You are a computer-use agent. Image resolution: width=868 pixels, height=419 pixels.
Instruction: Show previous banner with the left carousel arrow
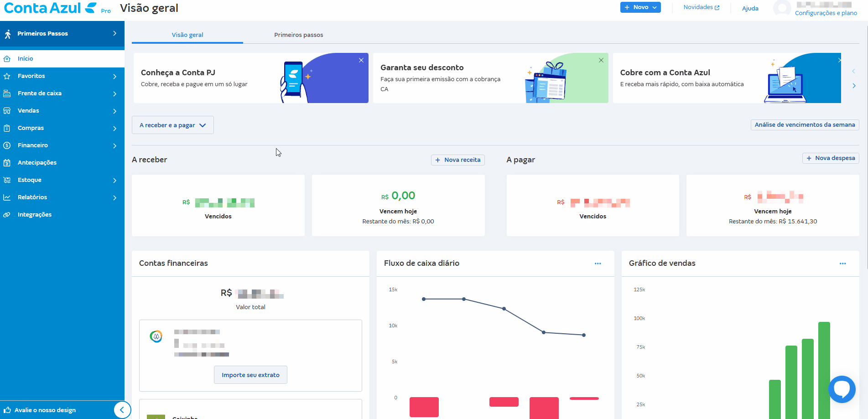click(x=854, y=71)
